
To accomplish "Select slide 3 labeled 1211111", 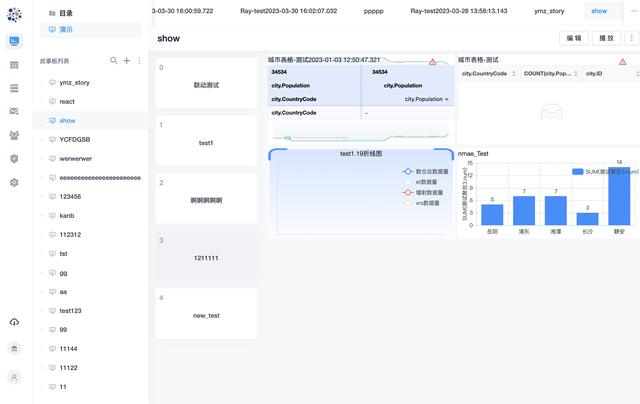I will coord(206,256).
